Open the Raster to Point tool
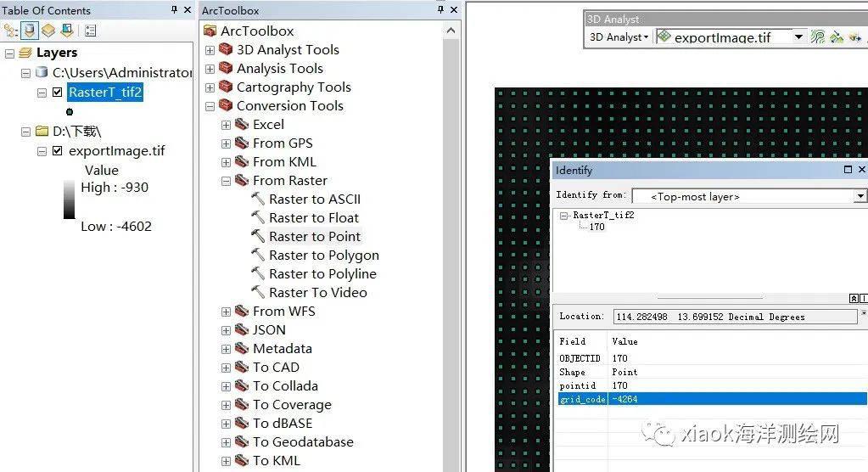This screenshot has width=868, height=472. click(315, 237)
